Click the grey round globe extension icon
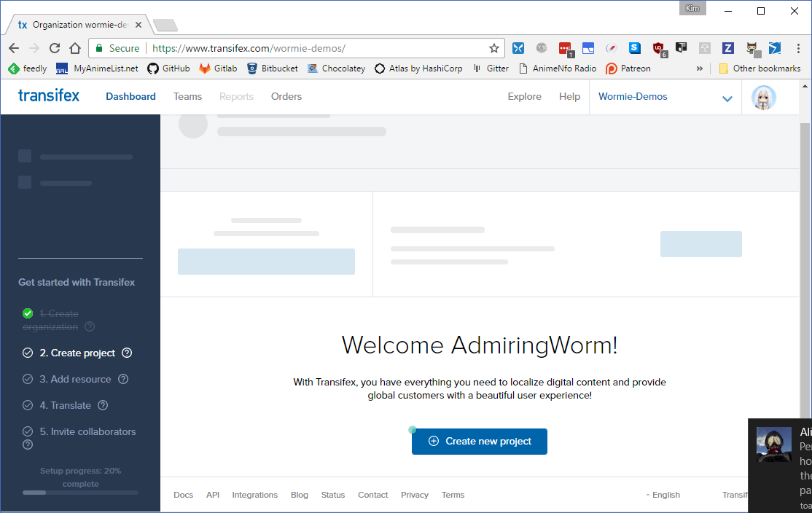Screen dimensions: 812x513 (x=542, y=48)
